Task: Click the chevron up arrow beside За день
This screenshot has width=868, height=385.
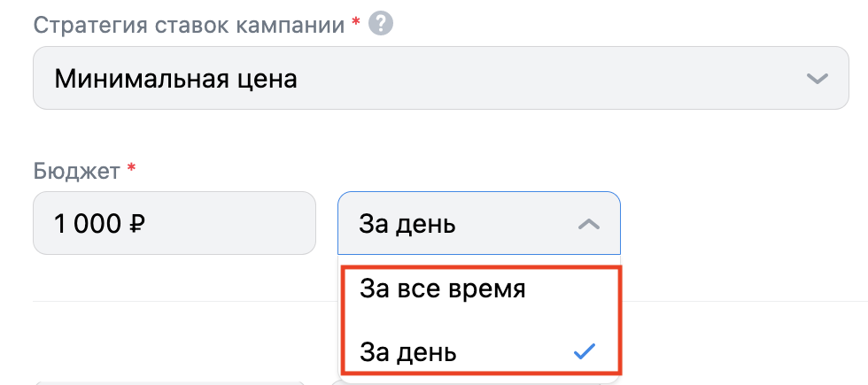Action: coord(588,225)
